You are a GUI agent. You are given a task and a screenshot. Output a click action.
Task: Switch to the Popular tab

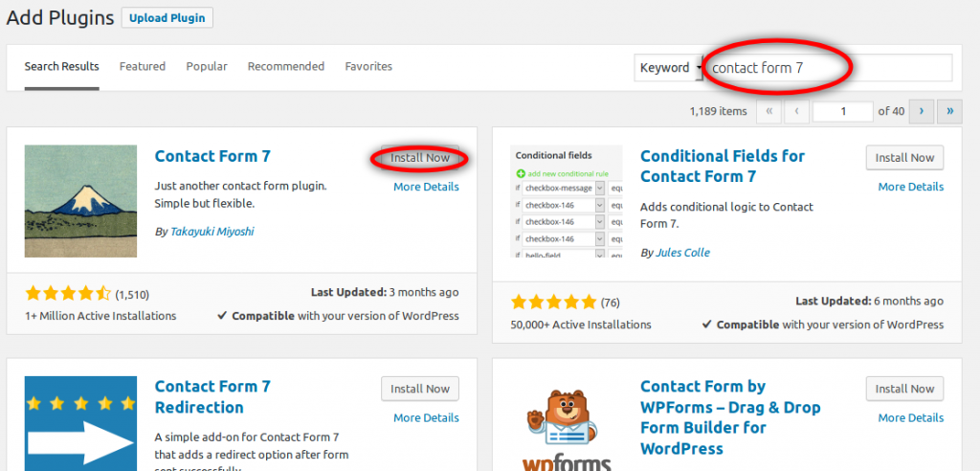click(x=207, y=67)
